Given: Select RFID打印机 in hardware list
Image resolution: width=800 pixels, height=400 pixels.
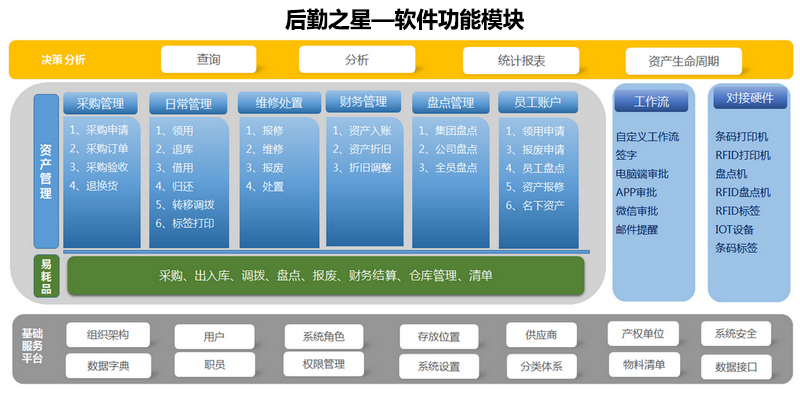Looking at the screenshot, I should pyautogui.click(x=743, y=155).
